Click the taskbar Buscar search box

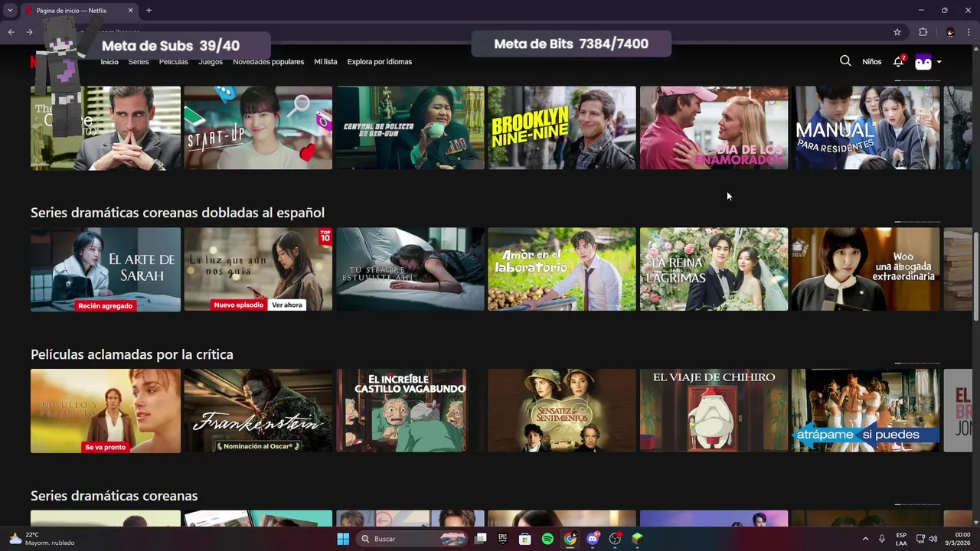point(413,539)
